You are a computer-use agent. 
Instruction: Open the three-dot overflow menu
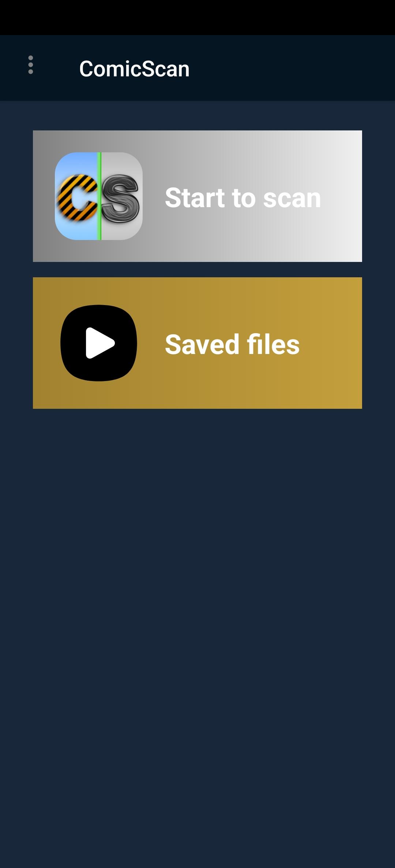31,65
